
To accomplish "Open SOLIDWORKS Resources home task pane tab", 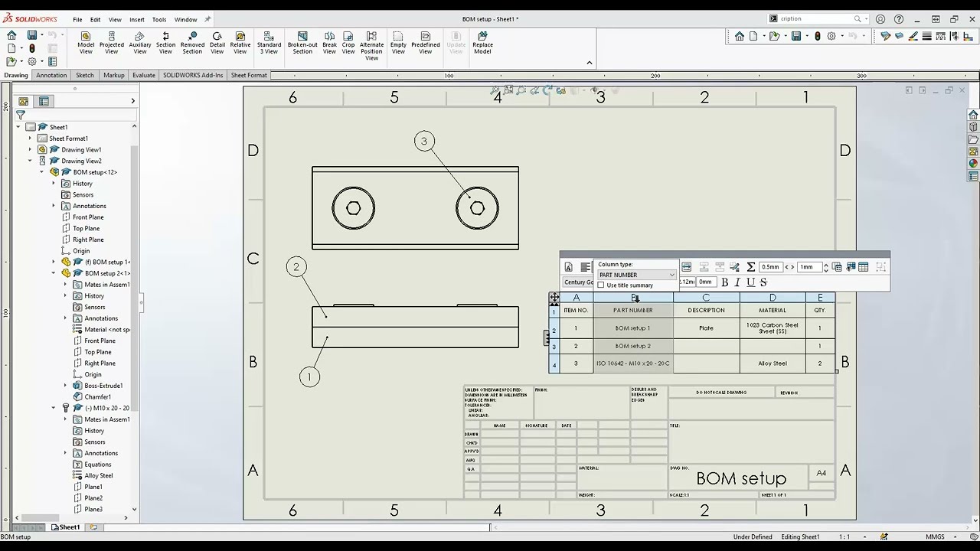I will [x=973, y=115].
